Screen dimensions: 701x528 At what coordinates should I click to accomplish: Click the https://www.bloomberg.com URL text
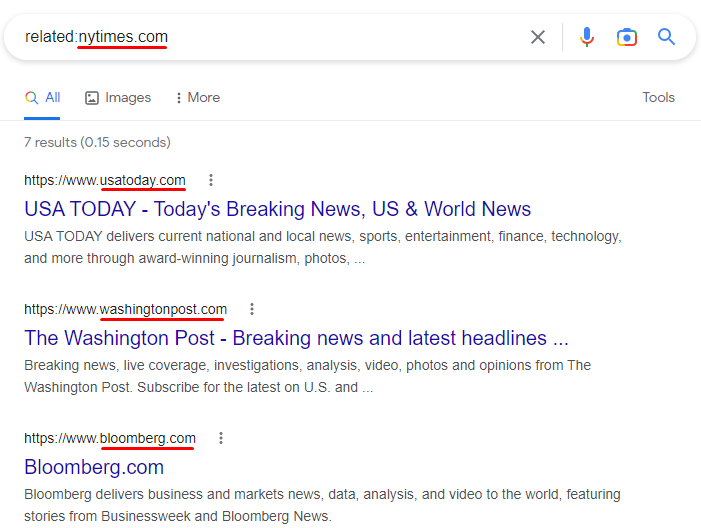point(110,438)
